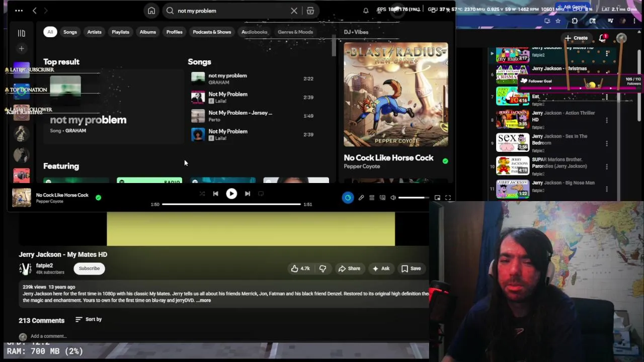The image size is (644, 362).
Task: Like the YouTube video with 4.7k likes
Action: click(301, 268)
